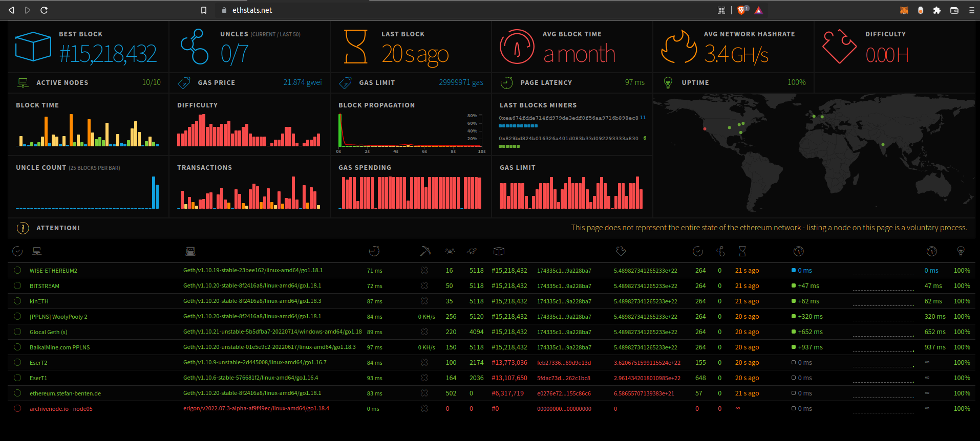This screenshot has width=980, height=441.
Task: Pin the WISE-ETHEREUM2 node row circle
Action: tap(17, 271)
